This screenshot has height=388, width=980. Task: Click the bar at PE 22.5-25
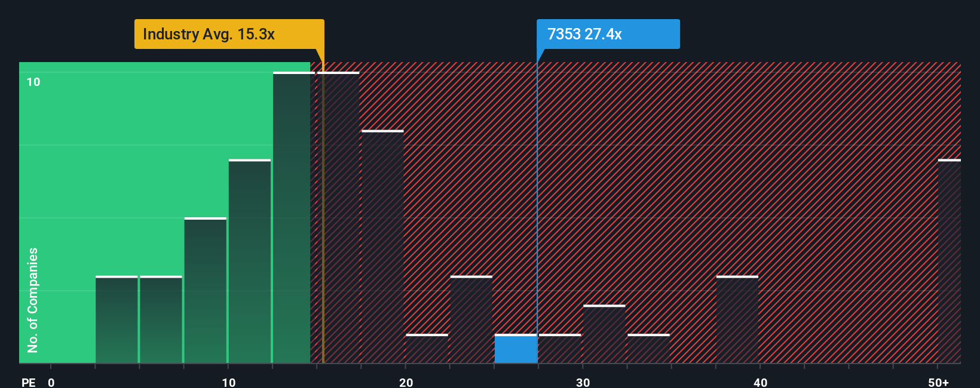(471, 319)
